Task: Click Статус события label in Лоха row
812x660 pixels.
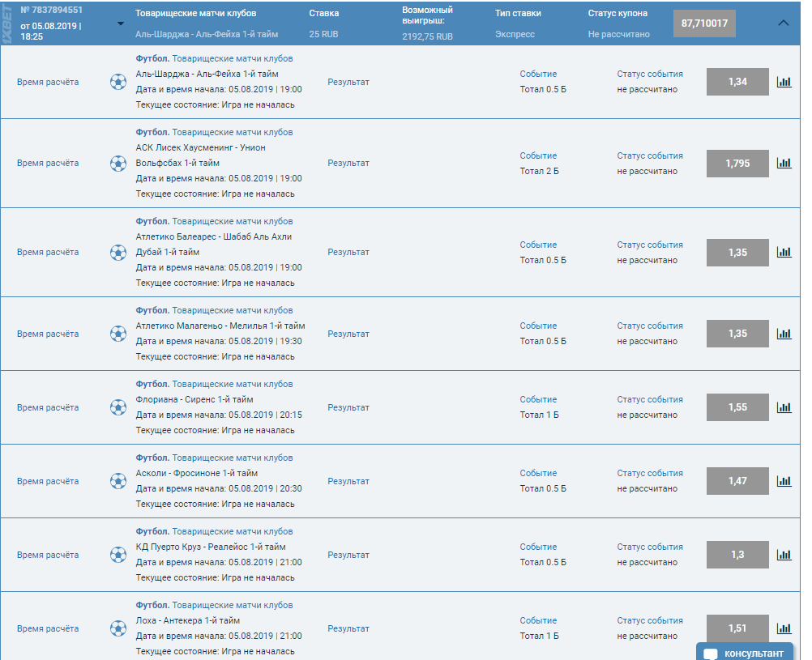Action: [650, 620]
